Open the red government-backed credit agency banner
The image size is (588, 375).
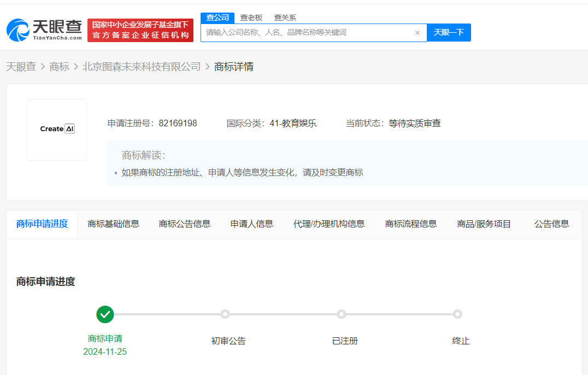pos(140,30)
